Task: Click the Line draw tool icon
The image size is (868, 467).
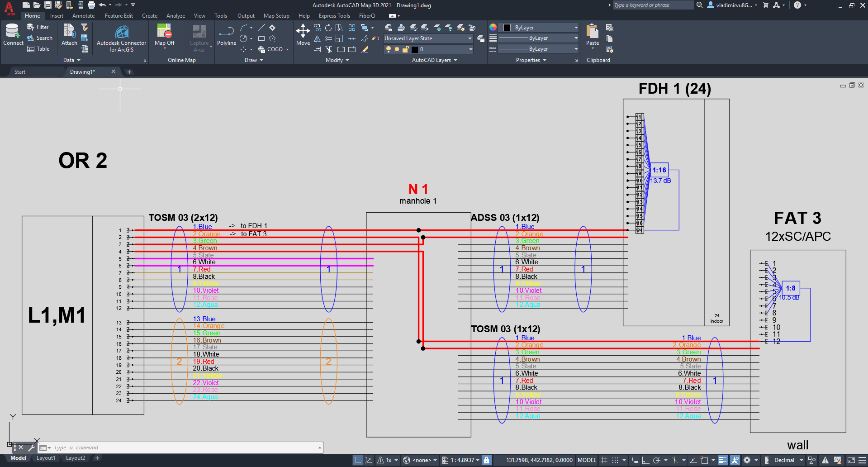Action: click(261, 28)
